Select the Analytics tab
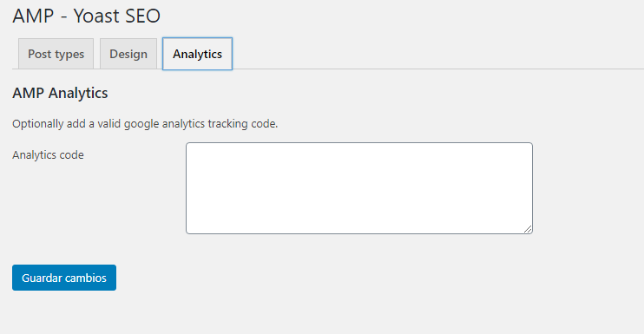The width and height of the screenshot is (644, 334). point(197,54)
